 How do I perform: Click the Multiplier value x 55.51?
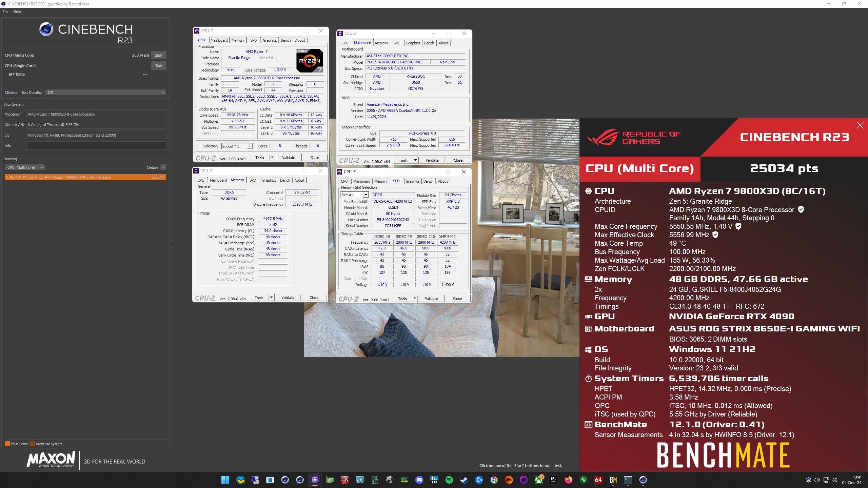pyautogui.click(x=238, y=121)
